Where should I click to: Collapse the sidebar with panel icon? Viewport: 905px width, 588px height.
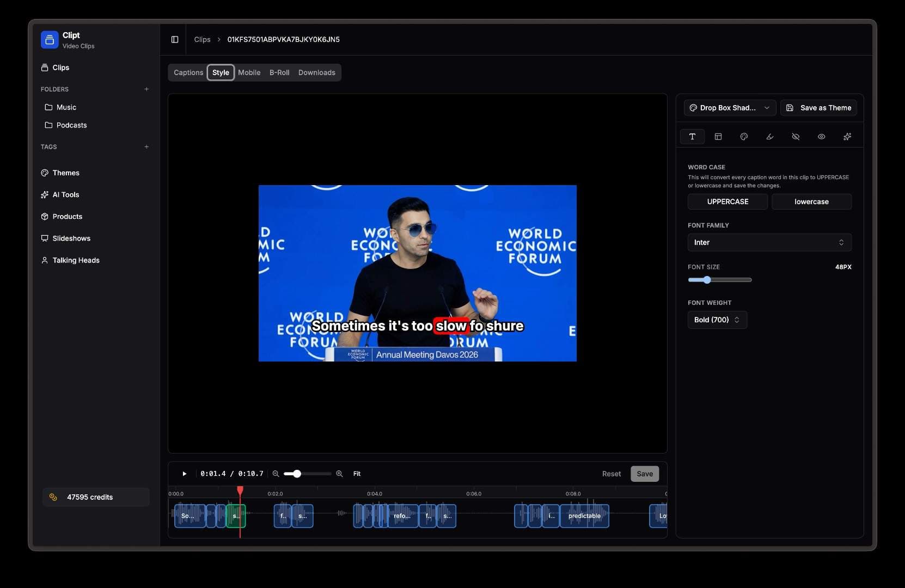click(175, 40)
